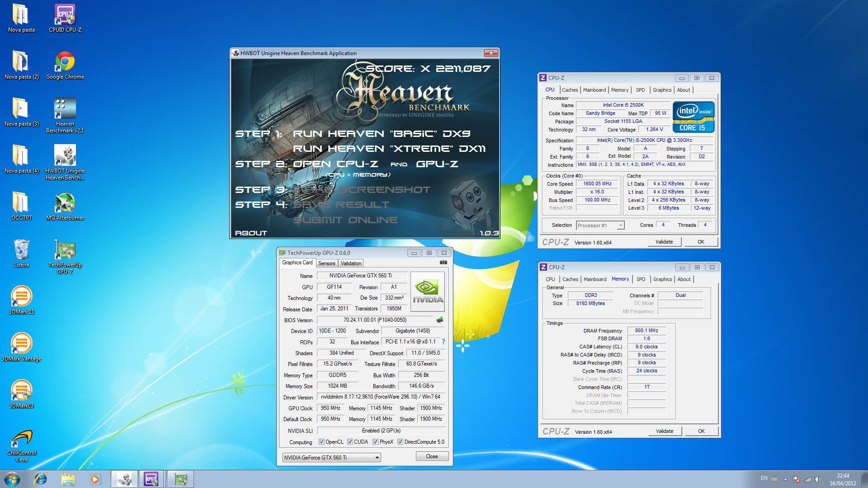The image size is (868, 488).
Task: Open Windows Explorer from the taskbar
Action: (68, 479)
